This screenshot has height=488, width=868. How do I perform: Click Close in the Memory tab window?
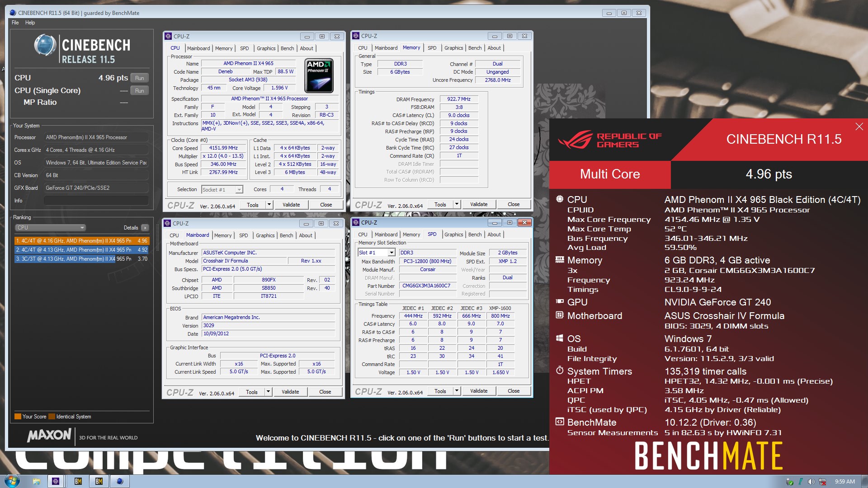(x=514, y=204)
